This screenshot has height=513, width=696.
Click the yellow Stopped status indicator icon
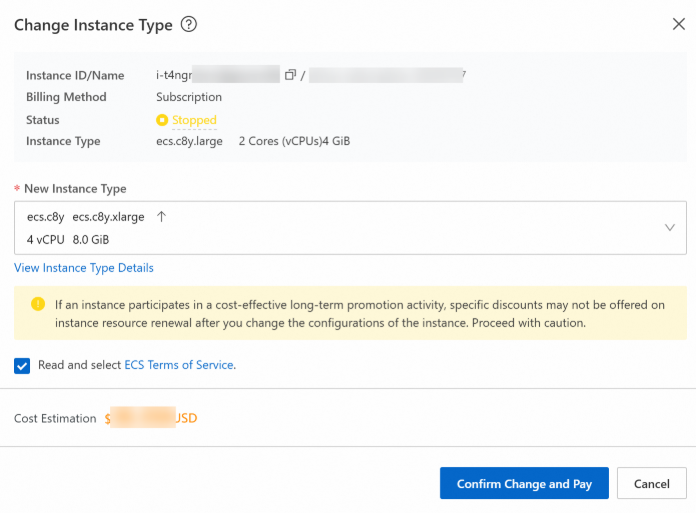point(162,120)
